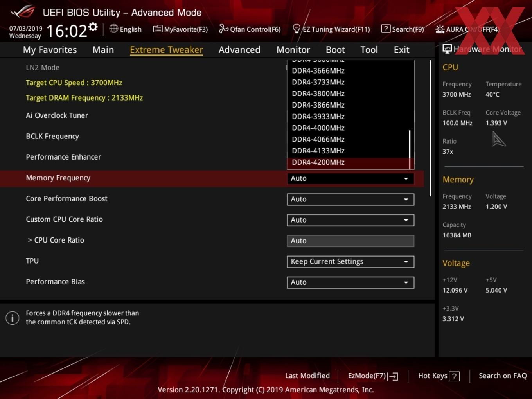532x399 pixels.
Task: Select the Performance Enhancer row
Action: [63, 157]
